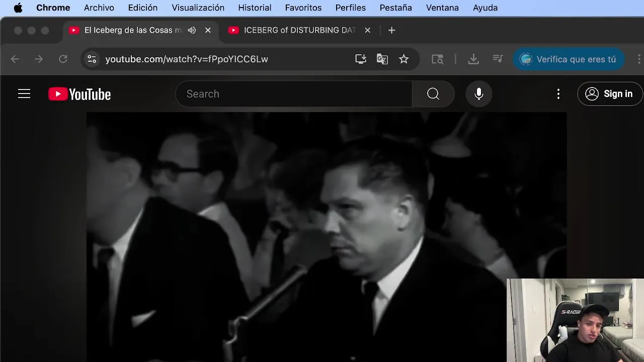The width and height of the screenshot is (644, 362).
Task: Translate this page icon
Action: (x=382, y=59)
